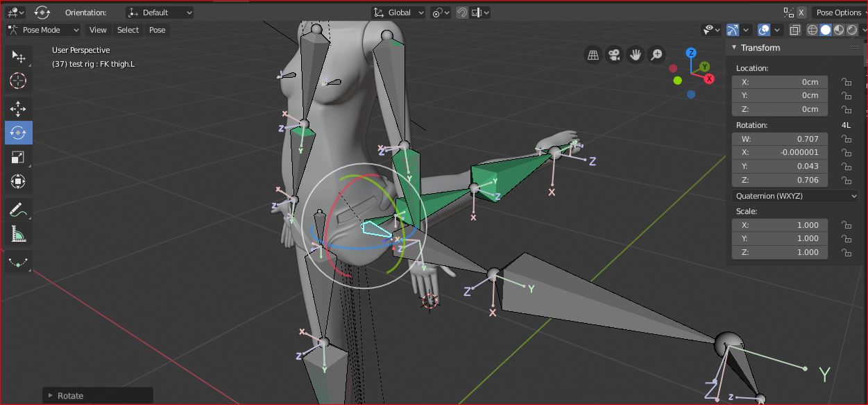Open the View menu

(98, 30)
